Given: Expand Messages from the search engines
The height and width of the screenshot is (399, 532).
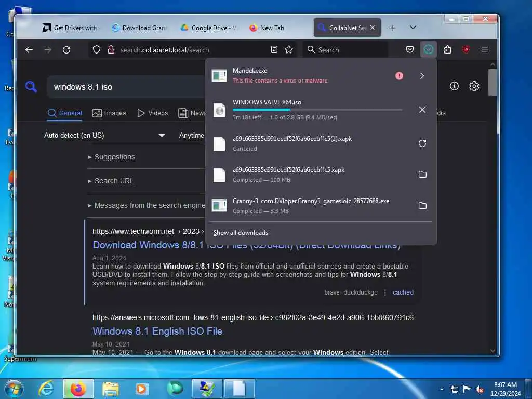Looking at the screenshot, I should click(x=147, y=205).
